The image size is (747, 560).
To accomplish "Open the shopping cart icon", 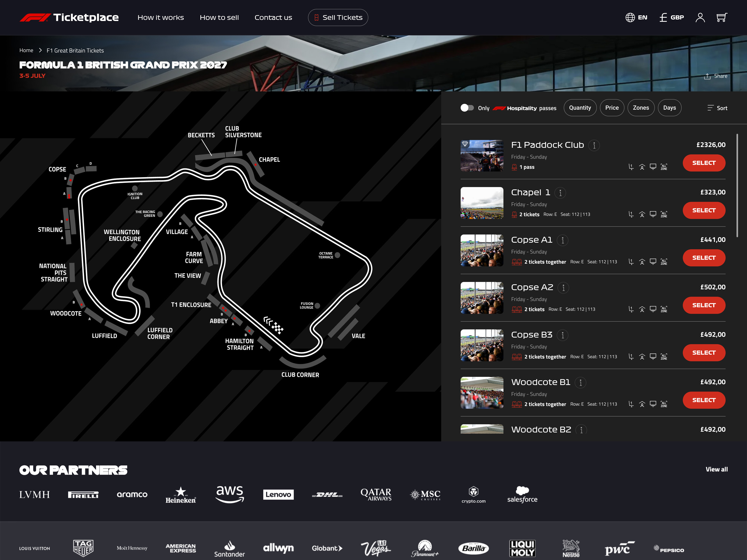I will pyautogui.click(x=722, y=17).
